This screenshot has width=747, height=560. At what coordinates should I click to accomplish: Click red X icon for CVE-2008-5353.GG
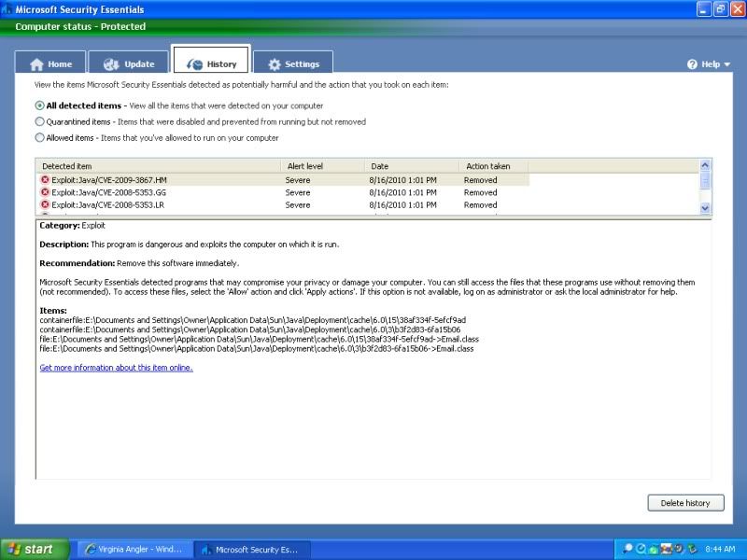(x=45, y=192)
